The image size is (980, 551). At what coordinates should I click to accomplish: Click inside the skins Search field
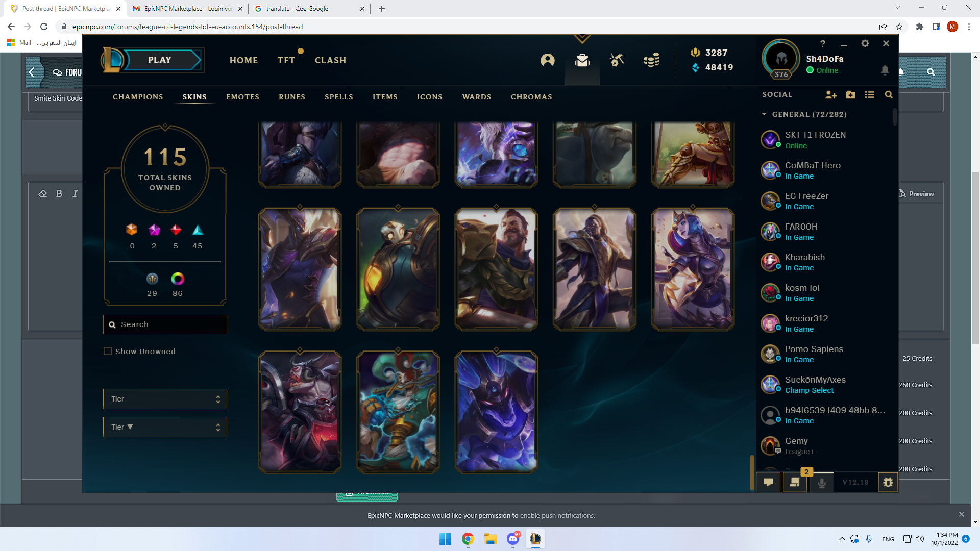[165, 324]
